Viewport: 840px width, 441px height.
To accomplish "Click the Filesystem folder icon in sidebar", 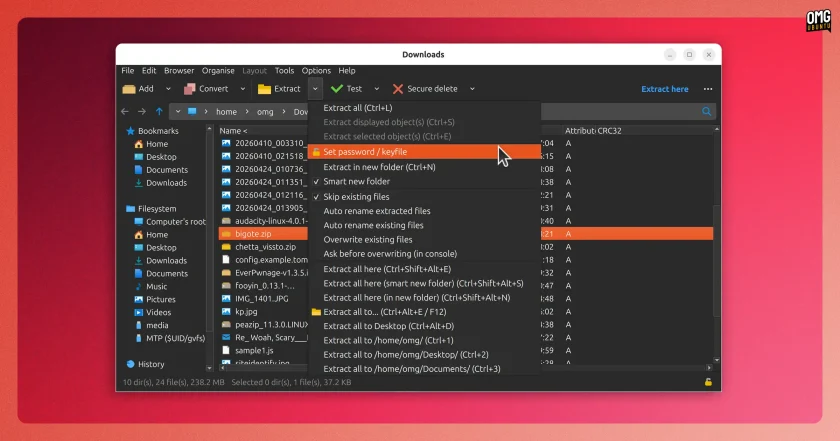I will [130, 208].
